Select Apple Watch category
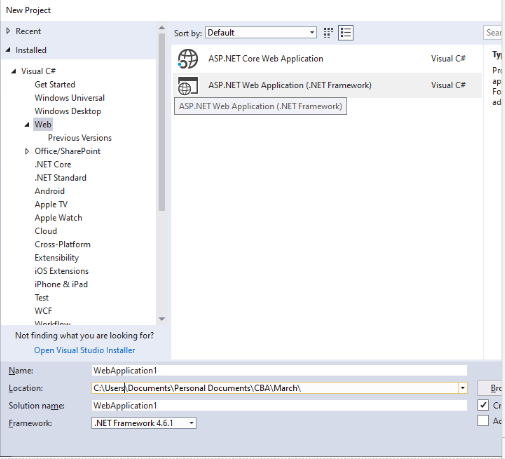The height and width of the screenshot is (459, 505). (58, 218)
